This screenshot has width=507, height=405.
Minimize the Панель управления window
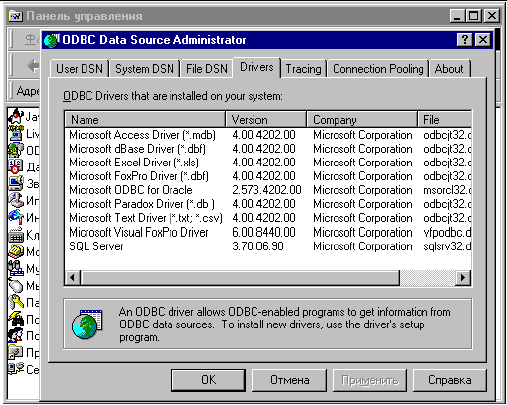coord(458,16)
